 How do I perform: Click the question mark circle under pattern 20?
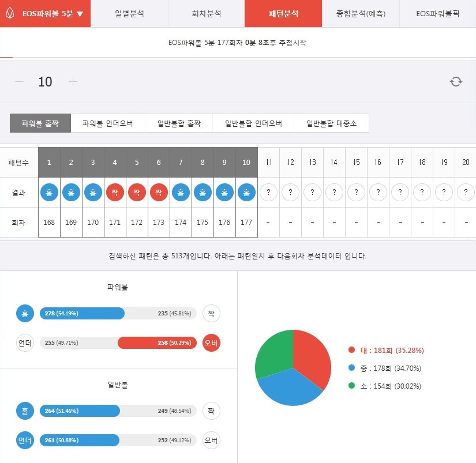pos(466,192)
